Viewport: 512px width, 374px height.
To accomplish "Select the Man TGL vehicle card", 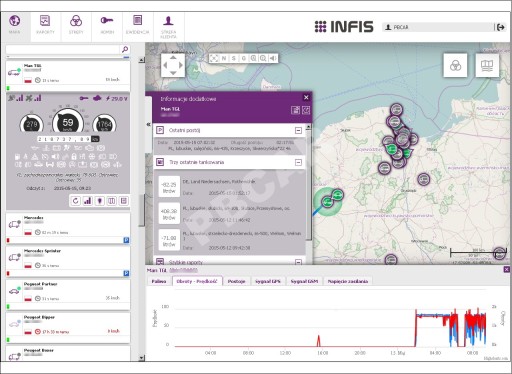I will pyautogui.click(x=68, y=75).
